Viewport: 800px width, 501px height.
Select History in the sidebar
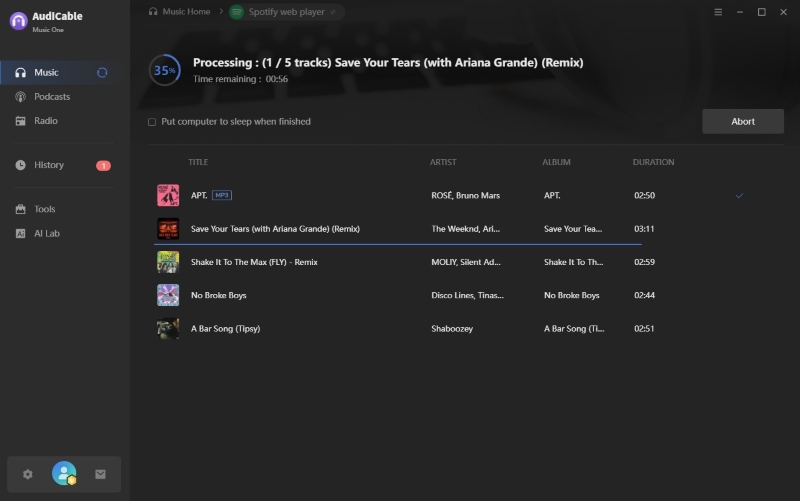[x=49, y=165]
